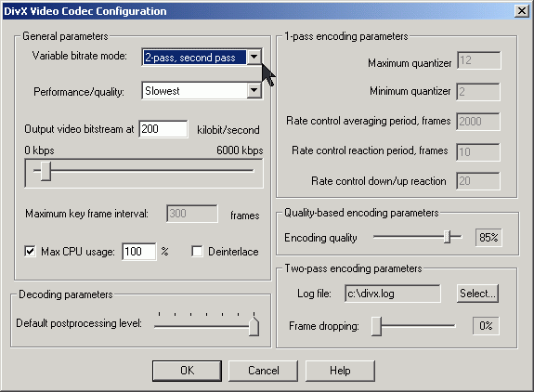Click the Maximum quantizer field
534x392 pixels.
pos(479,60)
